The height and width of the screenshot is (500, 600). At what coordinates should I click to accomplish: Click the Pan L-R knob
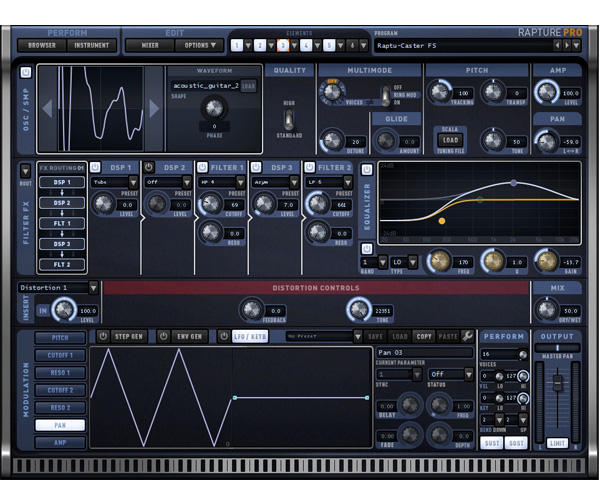[546, 141]
